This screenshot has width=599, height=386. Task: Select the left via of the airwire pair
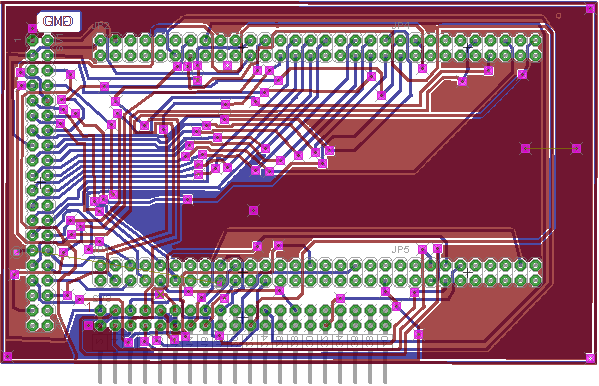tap(526, 148)
